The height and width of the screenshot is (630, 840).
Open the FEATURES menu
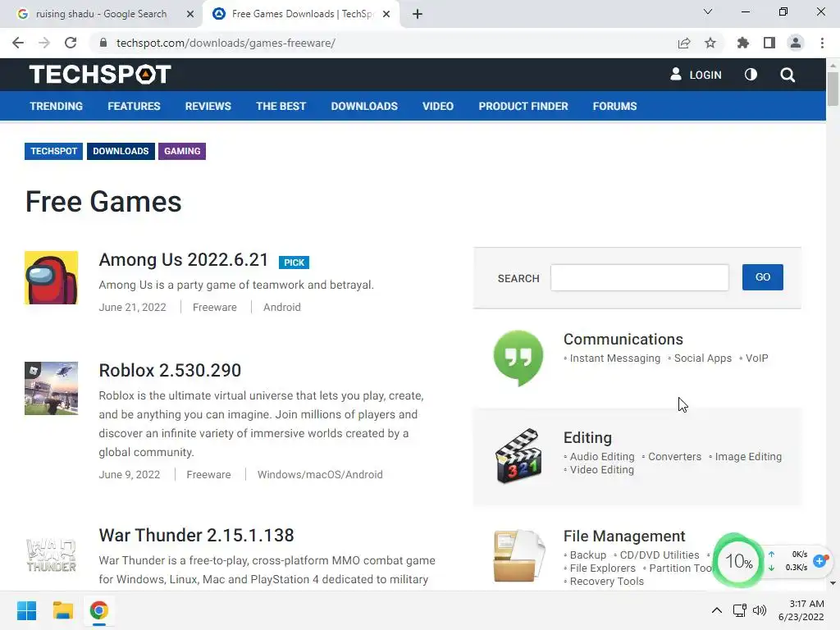pos(134,106)
